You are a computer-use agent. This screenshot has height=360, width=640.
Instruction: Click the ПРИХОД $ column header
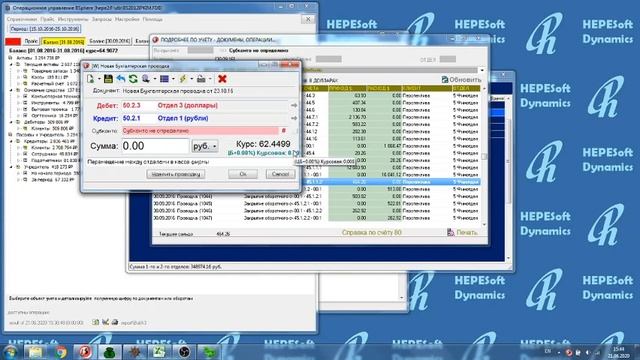[347, 88]
